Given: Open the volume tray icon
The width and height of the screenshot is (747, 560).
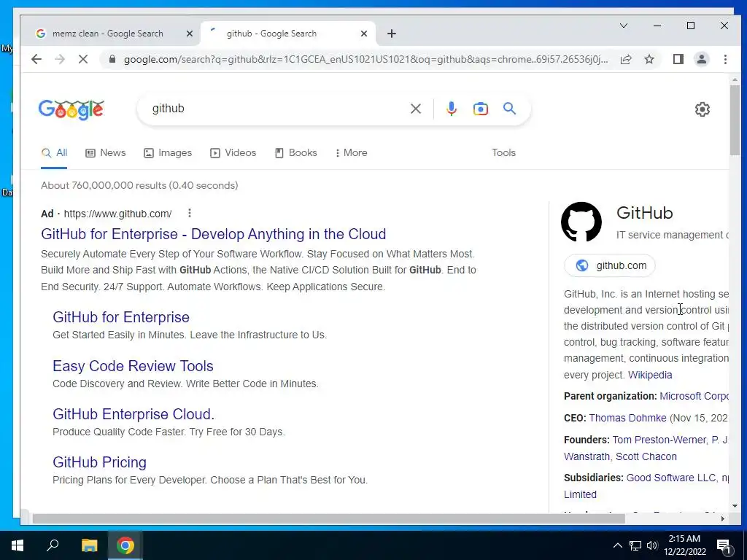Looking at the screenshot, I should point(652,545).
